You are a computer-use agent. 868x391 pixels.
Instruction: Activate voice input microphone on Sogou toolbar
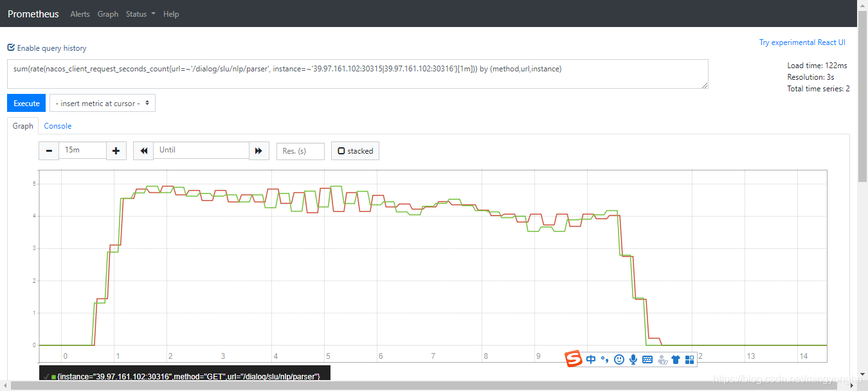click(x=633, y=359)
